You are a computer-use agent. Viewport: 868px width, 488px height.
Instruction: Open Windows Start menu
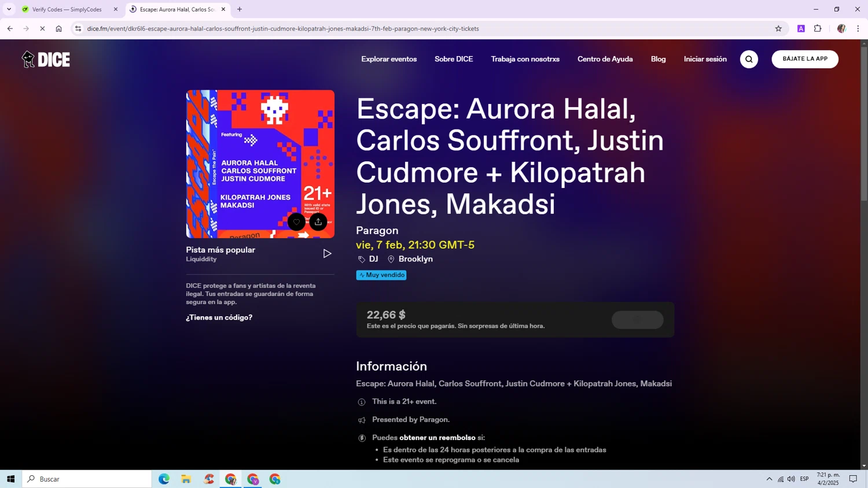tap(10, 479)
